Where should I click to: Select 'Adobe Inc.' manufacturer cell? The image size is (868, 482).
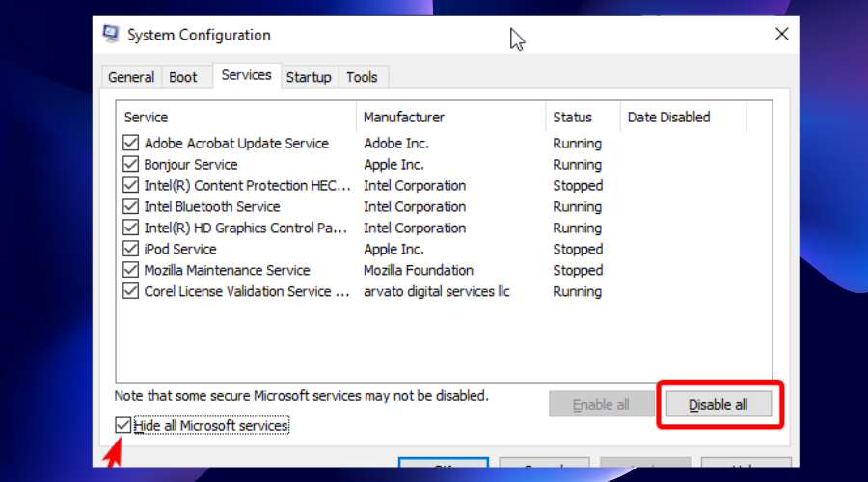396,143
